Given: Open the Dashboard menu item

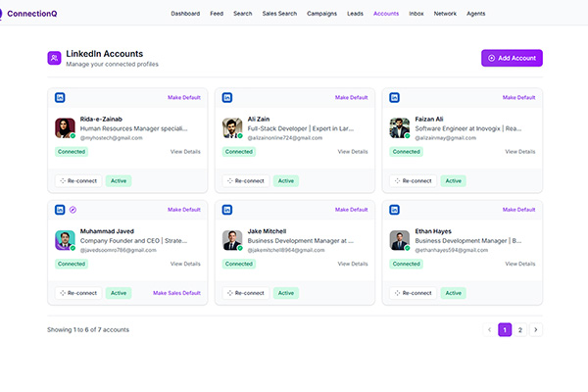Looking at the screenshot, I should [x=185, y=14].
